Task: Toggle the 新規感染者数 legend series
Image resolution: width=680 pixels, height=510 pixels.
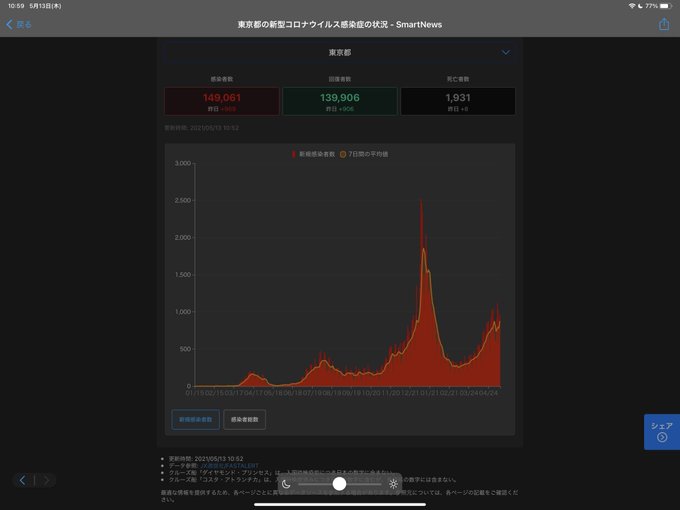Action: click(313, 154)
